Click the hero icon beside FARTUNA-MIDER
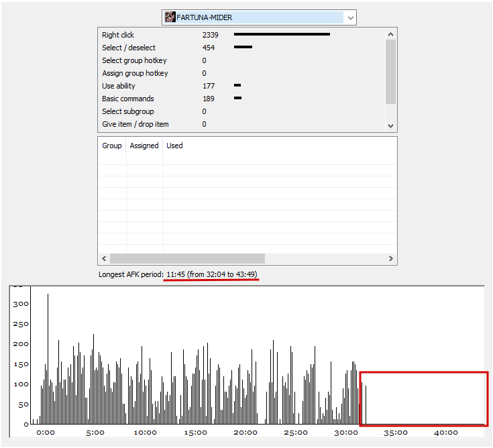Screen dimensions: 493x448 (x=170, y=17)
